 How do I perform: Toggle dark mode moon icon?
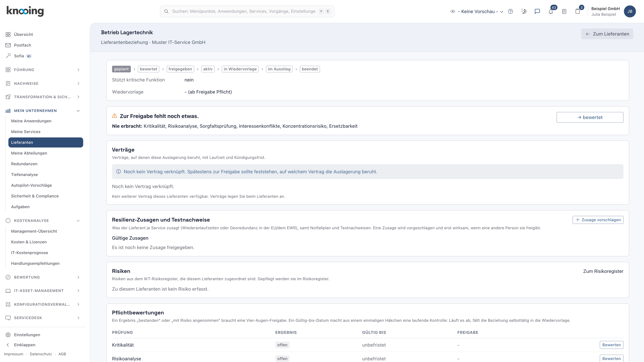(524, 12)
